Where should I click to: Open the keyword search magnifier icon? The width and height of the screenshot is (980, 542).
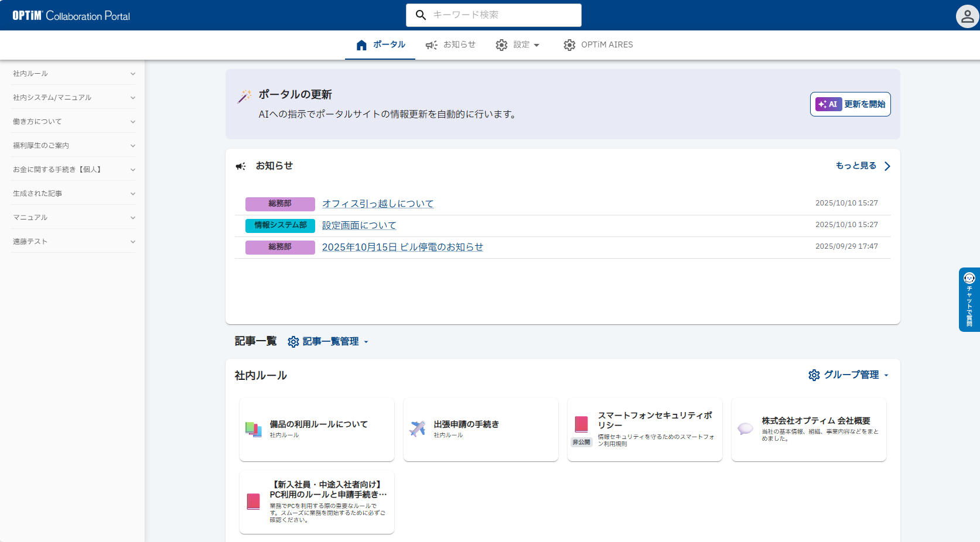pyautogui.click(x=421, y=15)
